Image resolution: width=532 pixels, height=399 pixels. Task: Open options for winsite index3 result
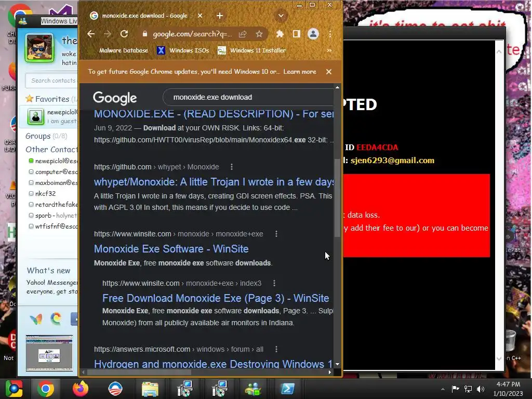pos(274,283)
